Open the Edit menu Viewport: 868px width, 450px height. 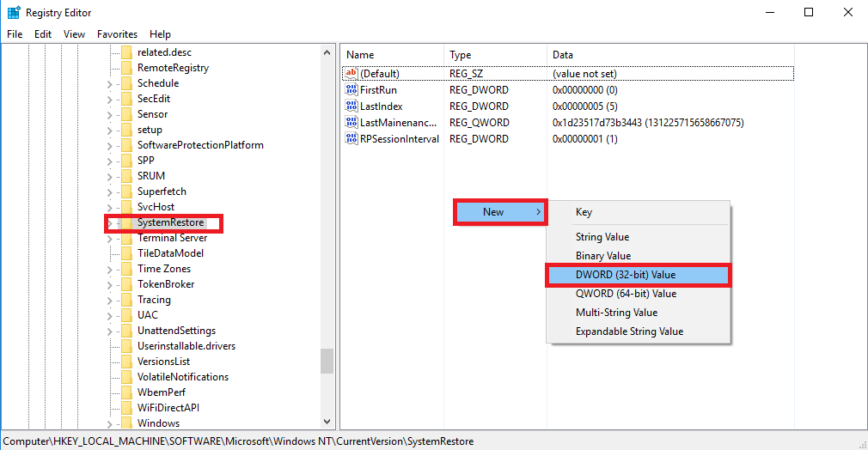[x=43, y=34]
